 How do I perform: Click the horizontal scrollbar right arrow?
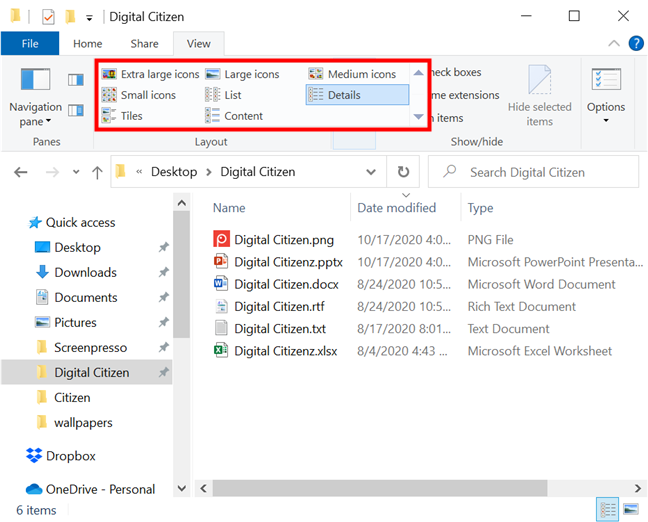[638, 488]
